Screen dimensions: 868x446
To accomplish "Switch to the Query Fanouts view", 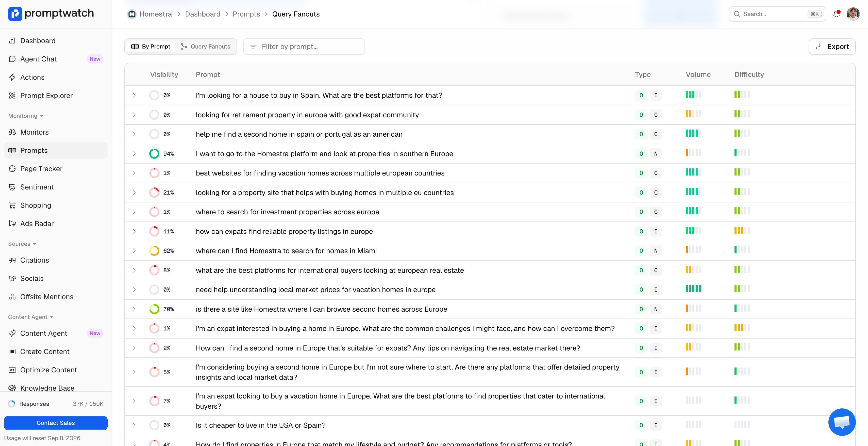I will pyautogui.click(x=206, y=46).
